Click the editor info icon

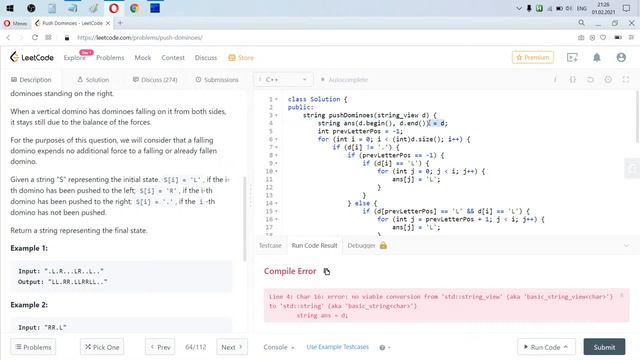tap(555, 80)
